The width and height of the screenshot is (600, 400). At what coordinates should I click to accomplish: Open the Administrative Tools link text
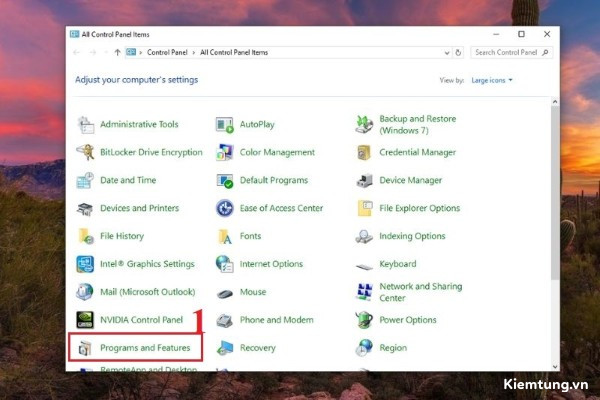[139, 124]
